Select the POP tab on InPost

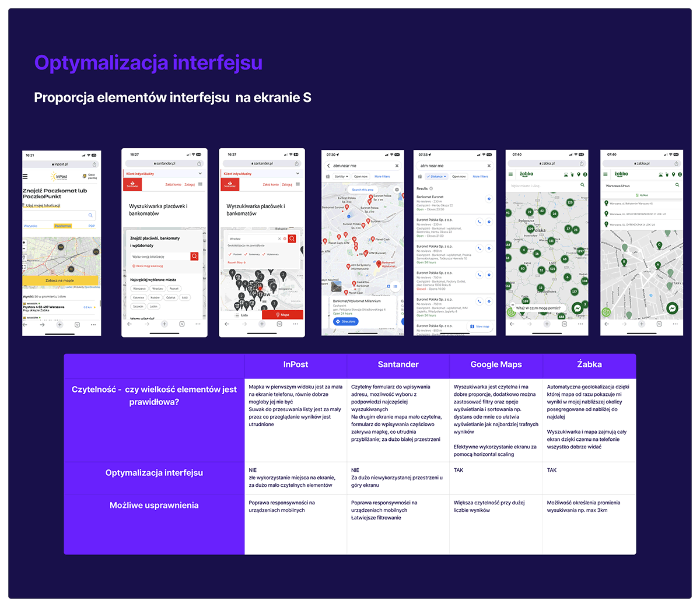coord(92,226)
